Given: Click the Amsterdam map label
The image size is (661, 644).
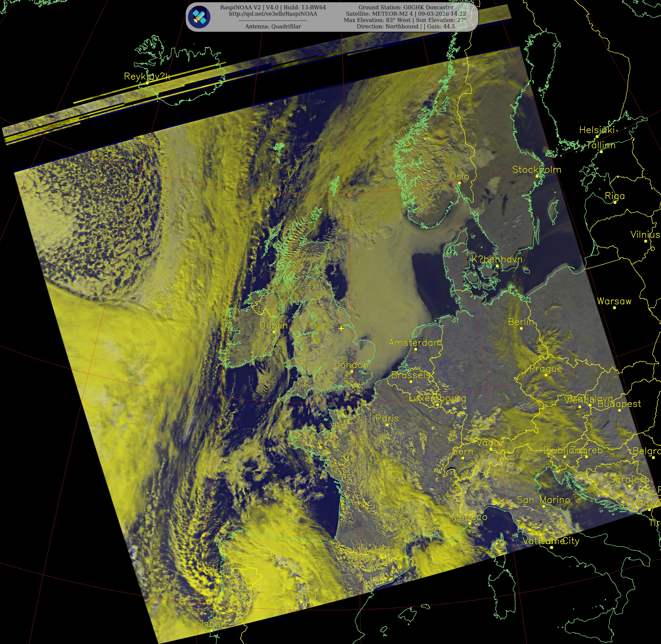Looking at the screenshot, I should tap(415, 343).
